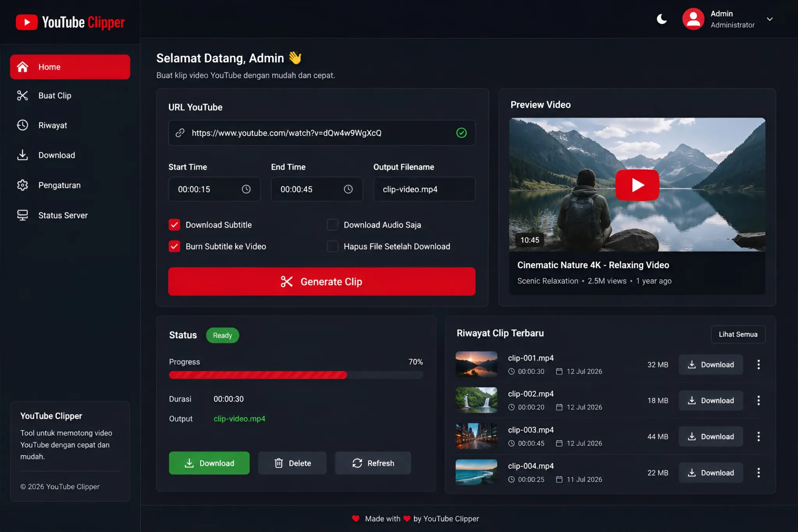Click the Cinematic Nature 4K video title
798x532 pixels.
pos(593,265)
